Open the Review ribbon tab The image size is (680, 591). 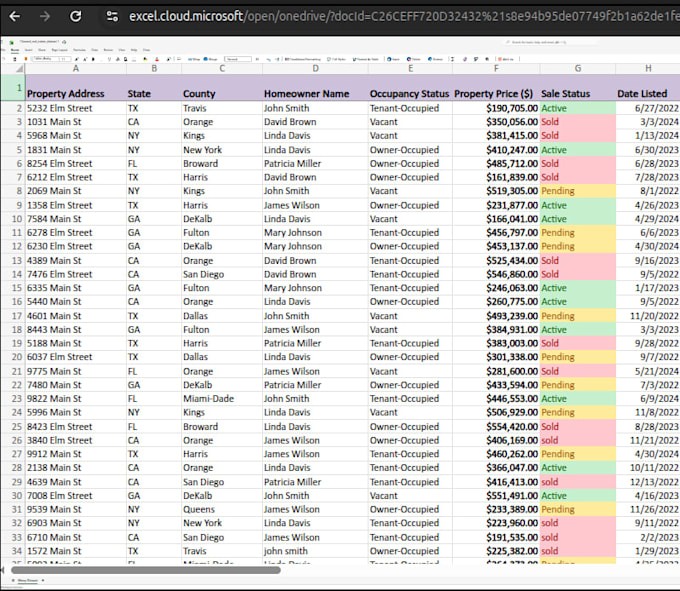pos(108,50)
